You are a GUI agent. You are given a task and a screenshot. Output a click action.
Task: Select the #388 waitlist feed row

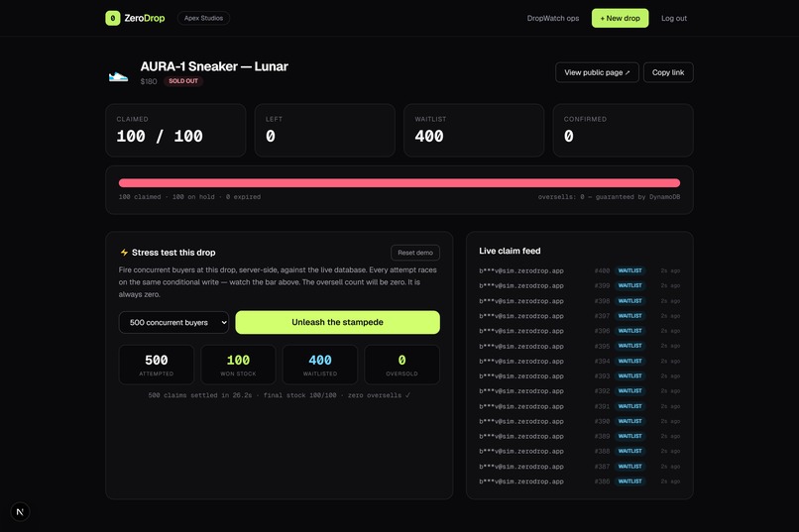pyautogui.click(x=579, y=451)
